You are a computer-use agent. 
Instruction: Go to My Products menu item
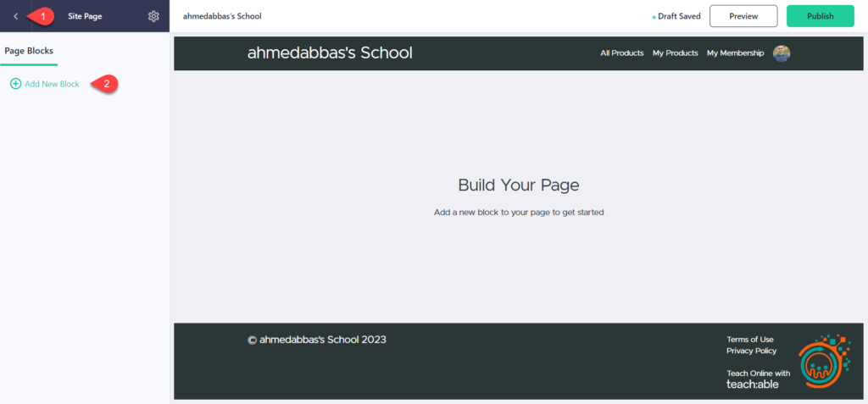click(x=675, y=53)
